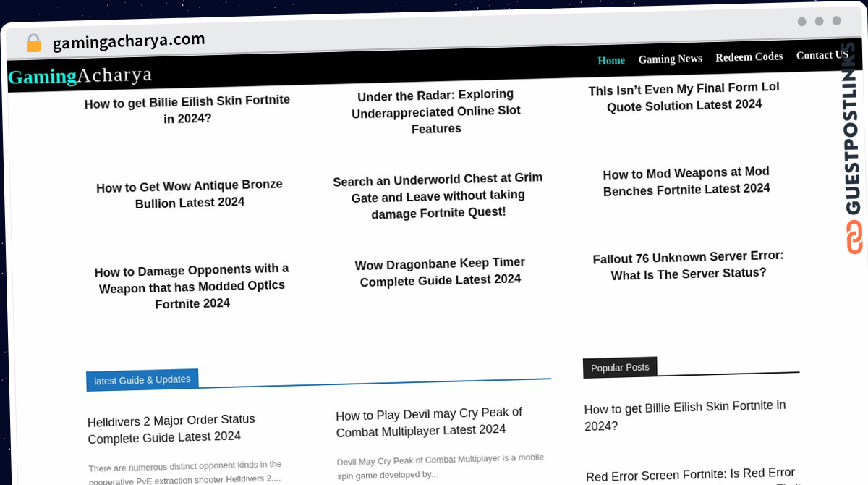This screenshot has width=868, height=485.
Task: Go to the Home menu item
Action: click(x=611, y=60)
